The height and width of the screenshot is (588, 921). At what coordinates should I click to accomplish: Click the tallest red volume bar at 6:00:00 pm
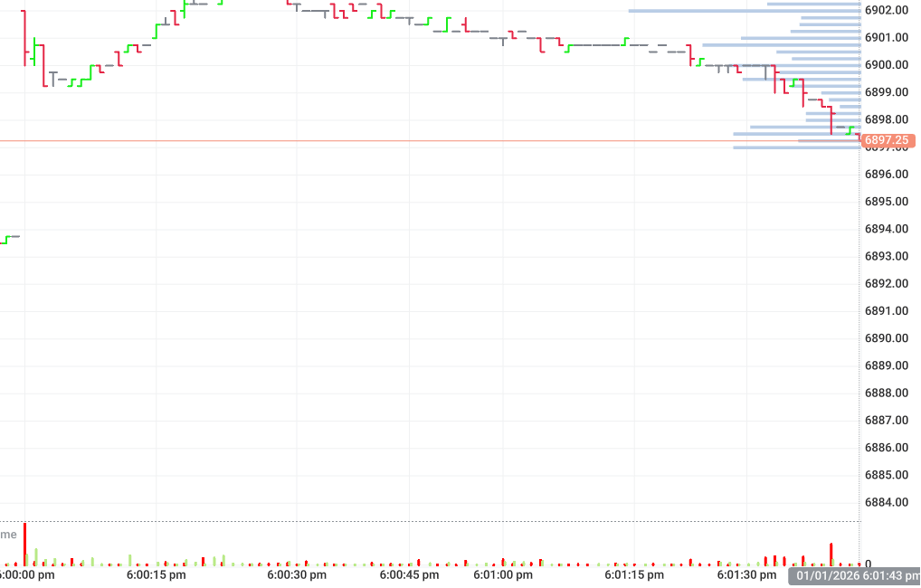(24, 544)
